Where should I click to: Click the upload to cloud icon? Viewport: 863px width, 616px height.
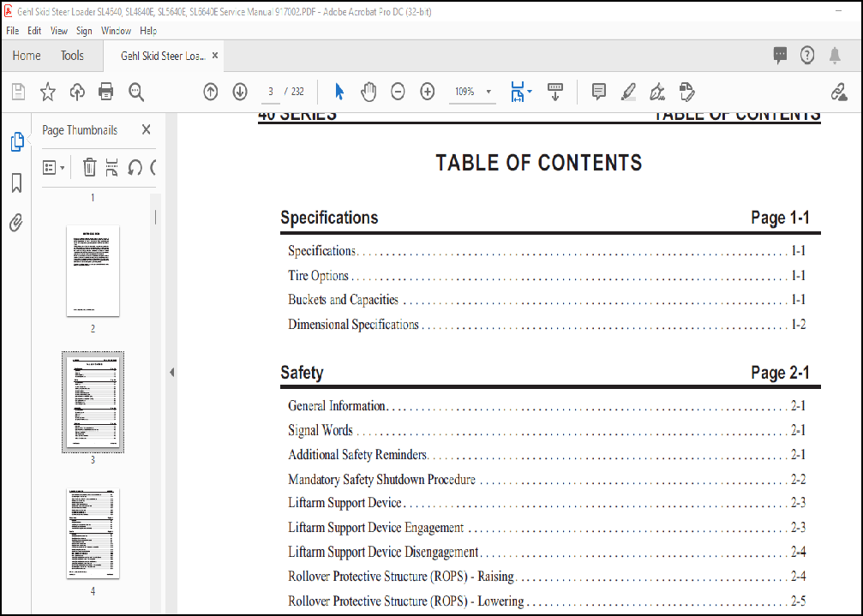(x=77, y=92)
